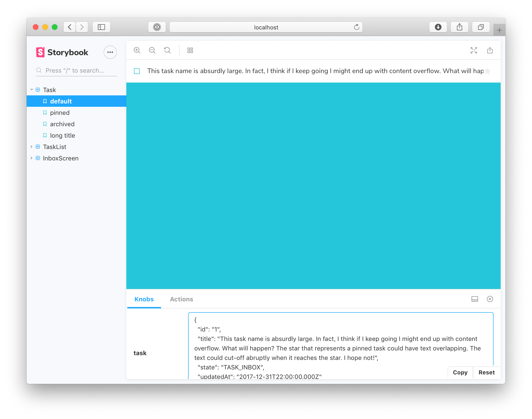The image size is (532, 419).
Task: Collapse the Task story group
Action: [x=33, y=90]
